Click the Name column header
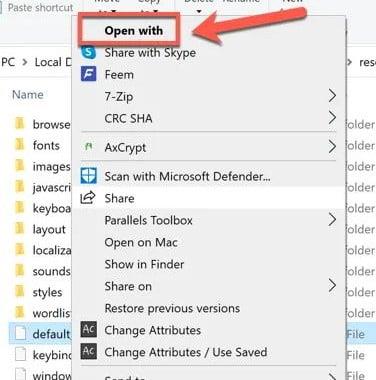Screen dimensions: 376x380 pos(28,95)
